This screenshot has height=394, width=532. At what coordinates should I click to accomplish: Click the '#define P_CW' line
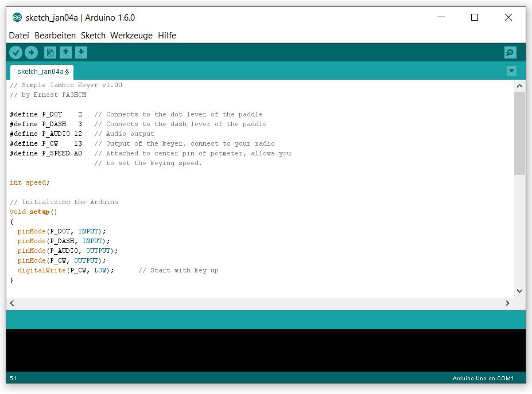click(x=142, y=144)
